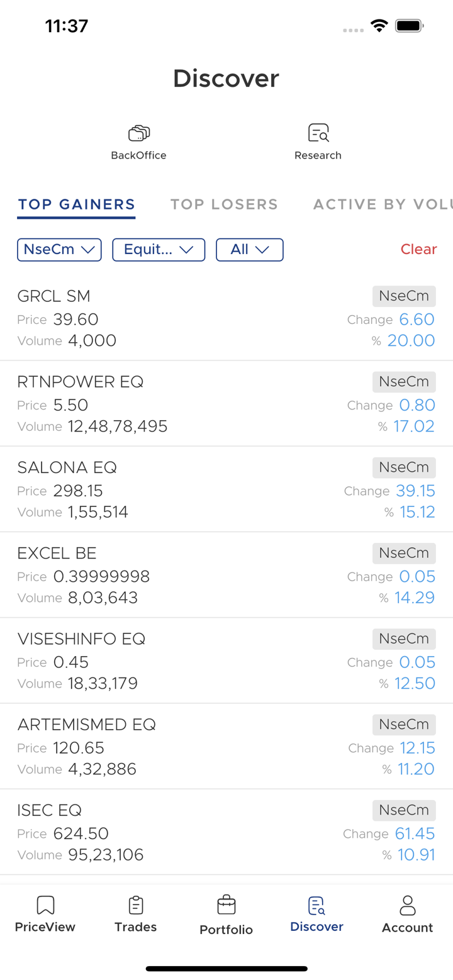Switch to the Top Losers tab
453x980 pixels.
coord(224,204)
